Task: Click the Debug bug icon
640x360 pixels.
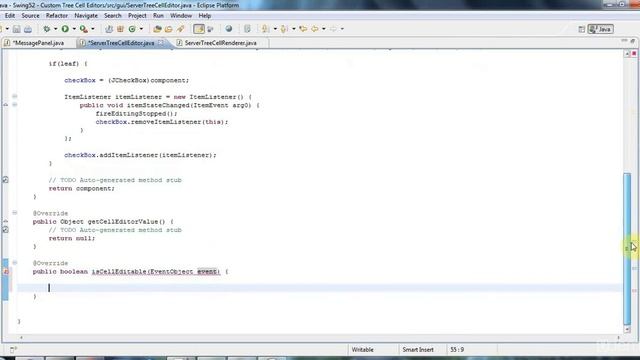Action: coord(47,29)
